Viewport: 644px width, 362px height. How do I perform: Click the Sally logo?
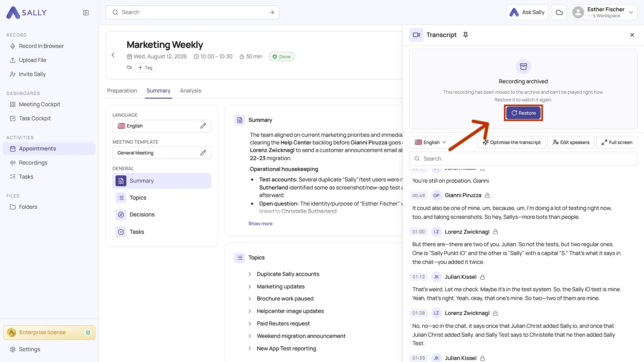pos(27,12)
